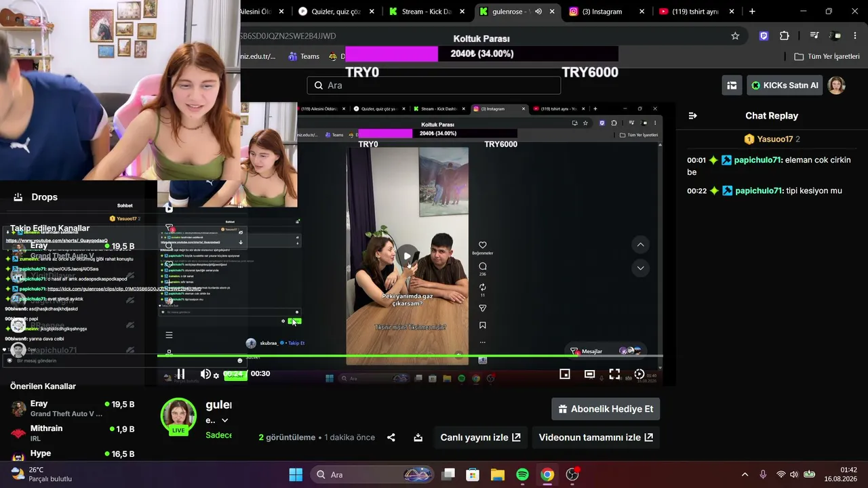Close the Instagram browser tab
Viewport: 868px width, 488px height.
643,12
